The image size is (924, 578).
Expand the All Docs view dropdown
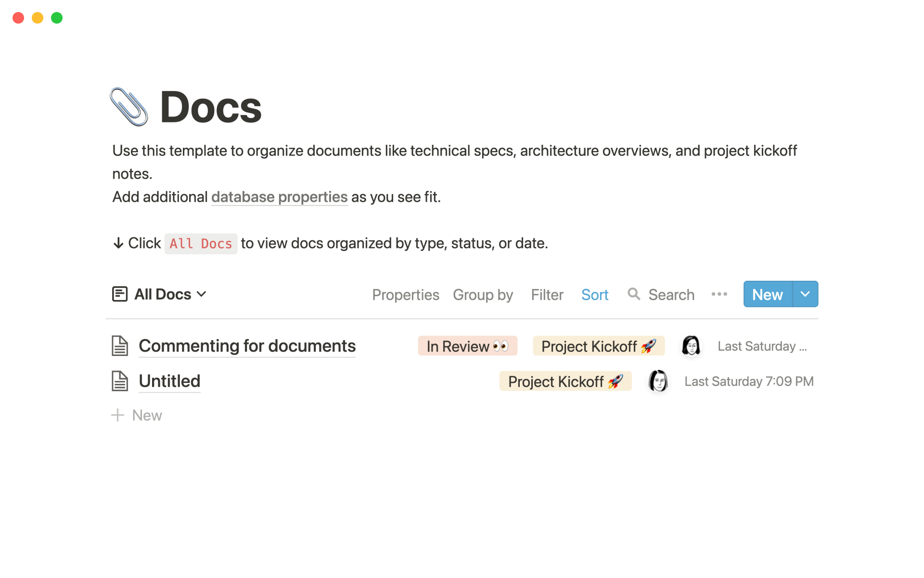[x=202, y=294]
